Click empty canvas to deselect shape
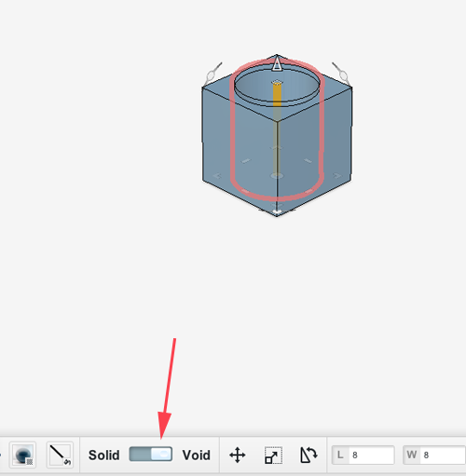The image size is (466, 476). [124, 279]
